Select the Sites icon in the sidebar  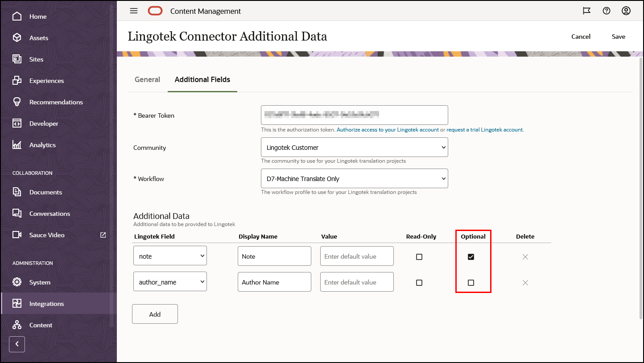36,59
